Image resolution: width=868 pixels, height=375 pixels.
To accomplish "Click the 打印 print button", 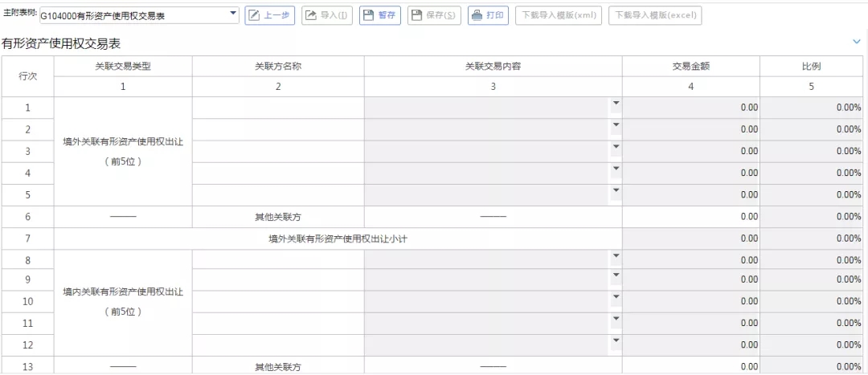I will click(488, 16).
